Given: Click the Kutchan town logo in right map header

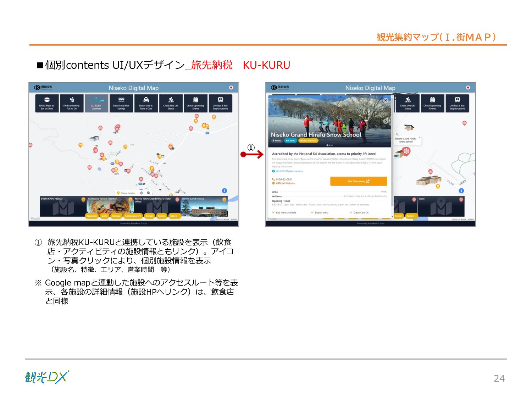Looking at the screenshot, I should 280,87.
